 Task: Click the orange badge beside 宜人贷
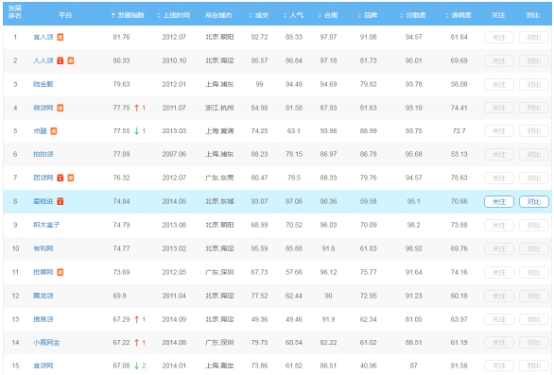60,37
